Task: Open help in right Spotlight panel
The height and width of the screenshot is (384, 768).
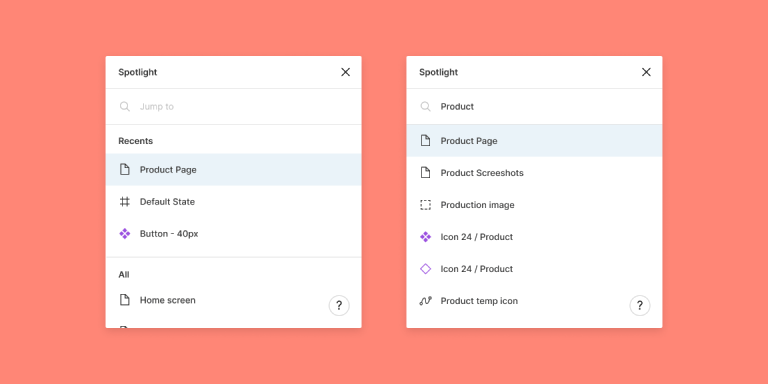Action: pos(640,306)
